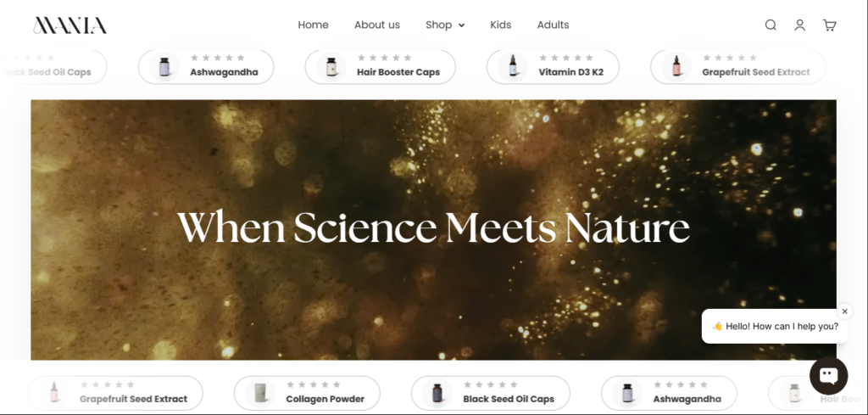Click the star rating above Collagen Powder
868x415 pixels.
click(314, 384)
